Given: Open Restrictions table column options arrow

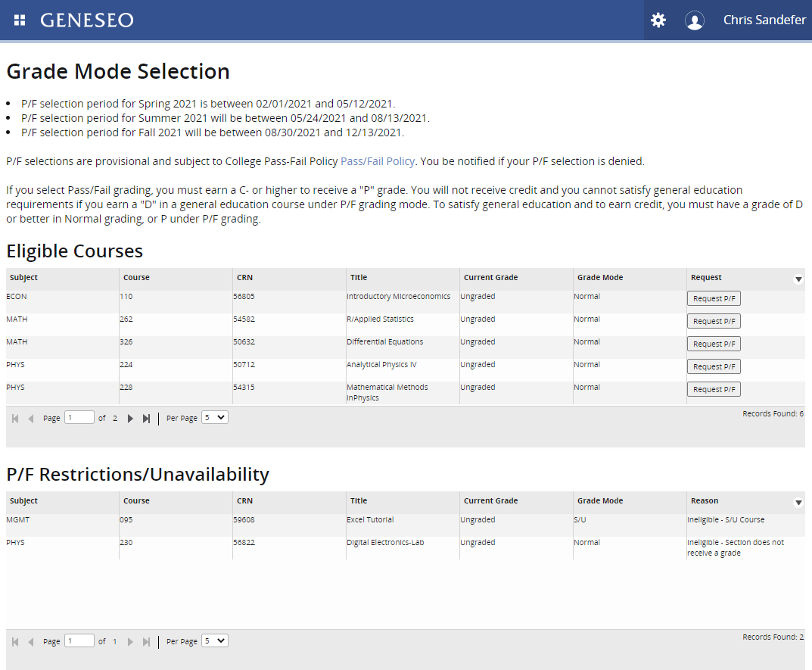Looking at the screenshot, I should [x=798, y=503].
